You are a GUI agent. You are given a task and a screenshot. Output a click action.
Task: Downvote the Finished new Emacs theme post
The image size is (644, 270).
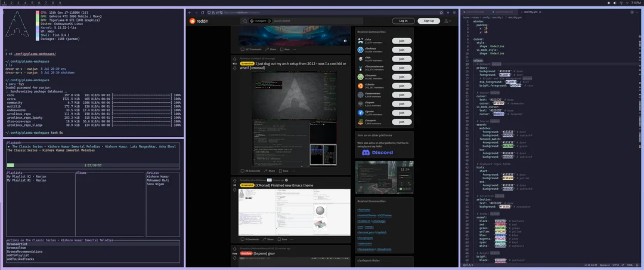click(235, 190)
